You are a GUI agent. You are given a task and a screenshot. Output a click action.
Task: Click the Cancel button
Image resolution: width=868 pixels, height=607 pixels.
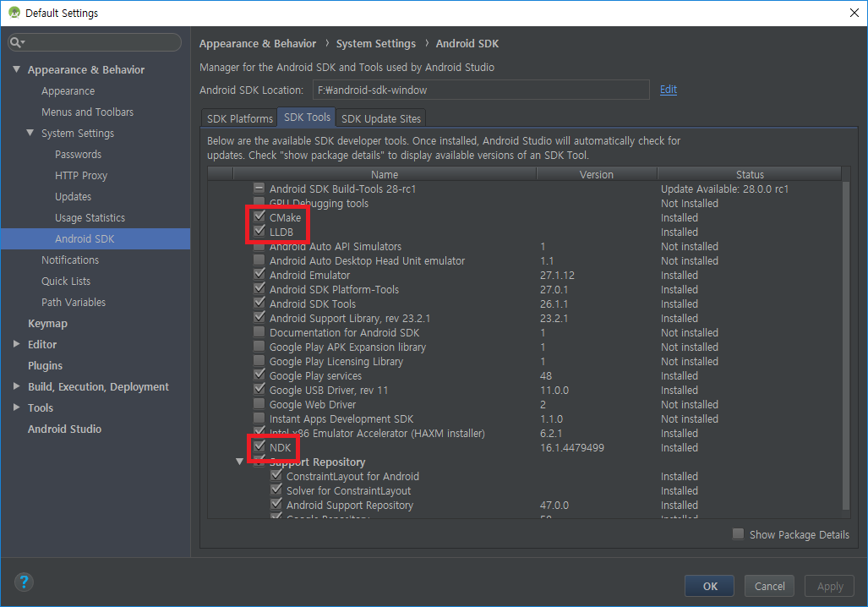(x=769, y=586)
